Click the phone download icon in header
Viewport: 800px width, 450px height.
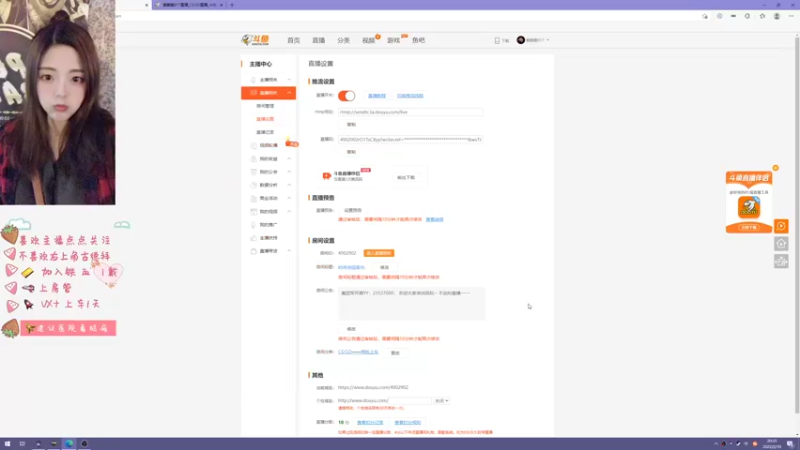[497, 40]
